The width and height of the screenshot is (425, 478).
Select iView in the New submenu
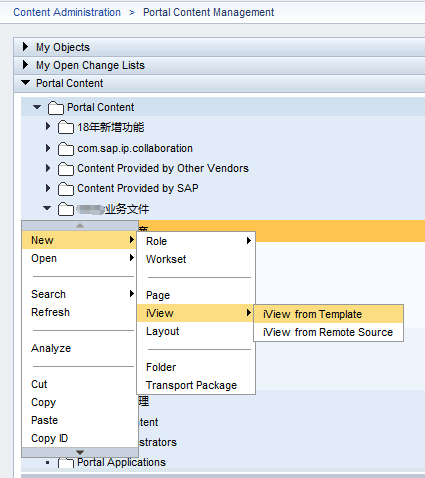tap(196, 313)
